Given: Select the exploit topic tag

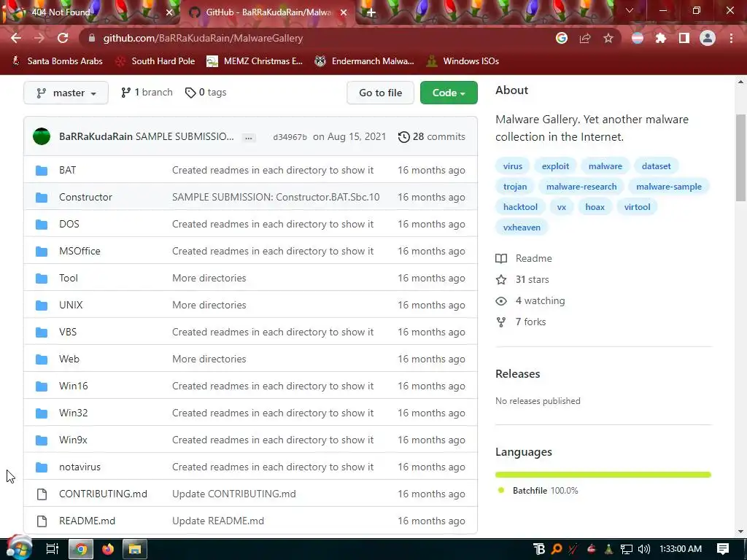Looking at the screenshot, I should click(x=555, y=166).
